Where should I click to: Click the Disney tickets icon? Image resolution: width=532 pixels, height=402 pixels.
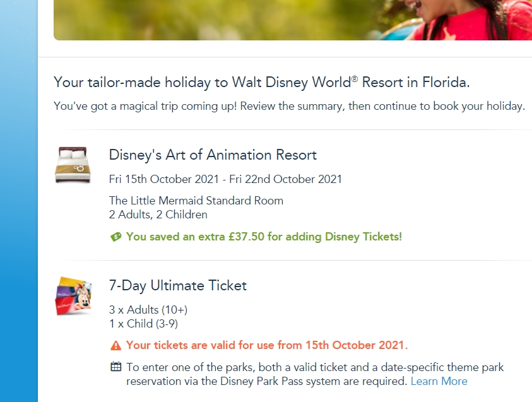pyautogui.click(x=73, y=295)
